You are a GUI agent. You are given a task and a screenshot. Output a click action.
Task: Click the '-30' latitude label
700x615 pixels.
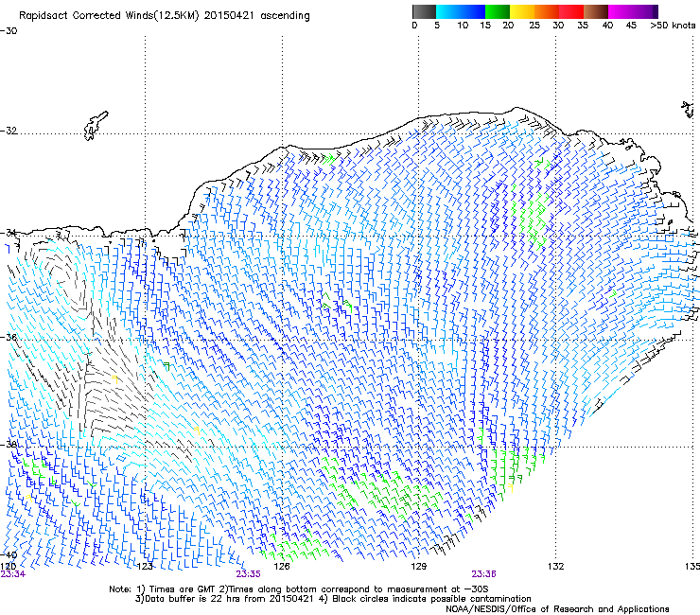pyautogui.click(x=9, y=31)
